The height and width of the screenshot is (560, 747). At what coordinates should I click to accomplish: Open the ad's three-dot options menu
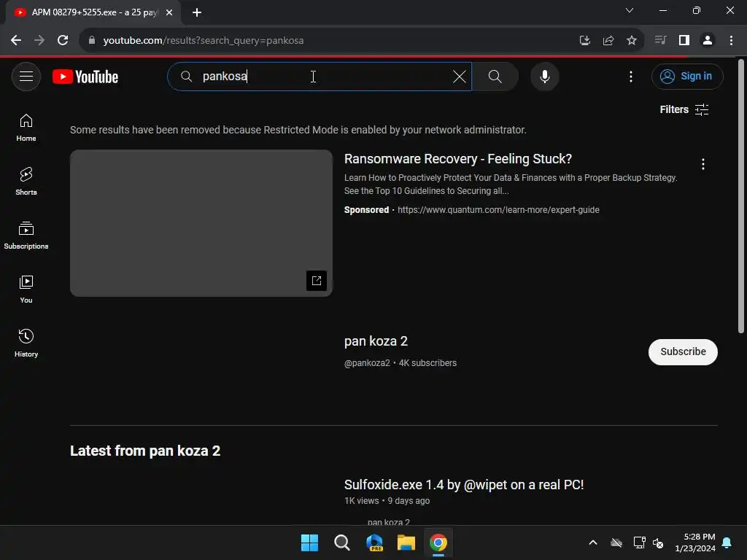tap(703, 164)
